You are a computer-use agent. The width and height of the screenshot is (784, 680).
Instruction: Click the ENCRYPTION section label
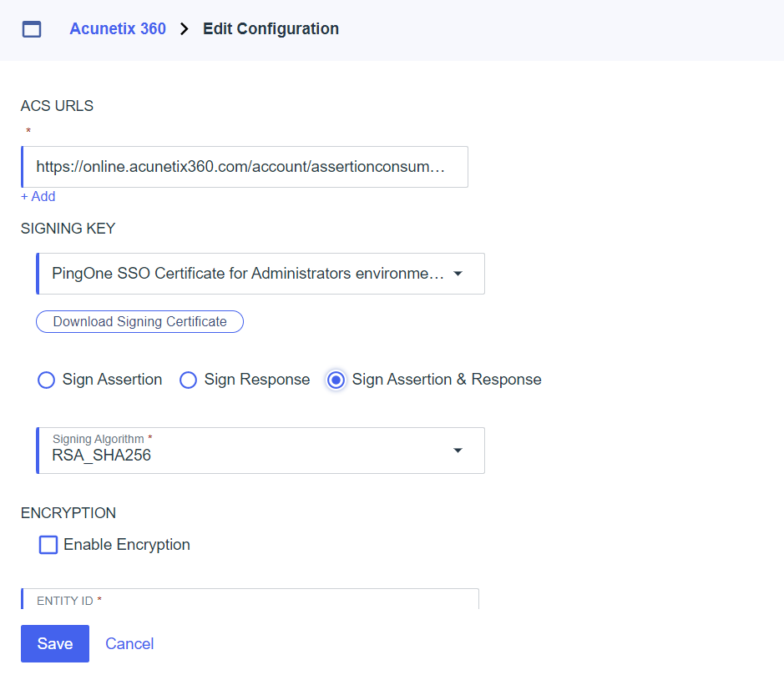(68, 513)
